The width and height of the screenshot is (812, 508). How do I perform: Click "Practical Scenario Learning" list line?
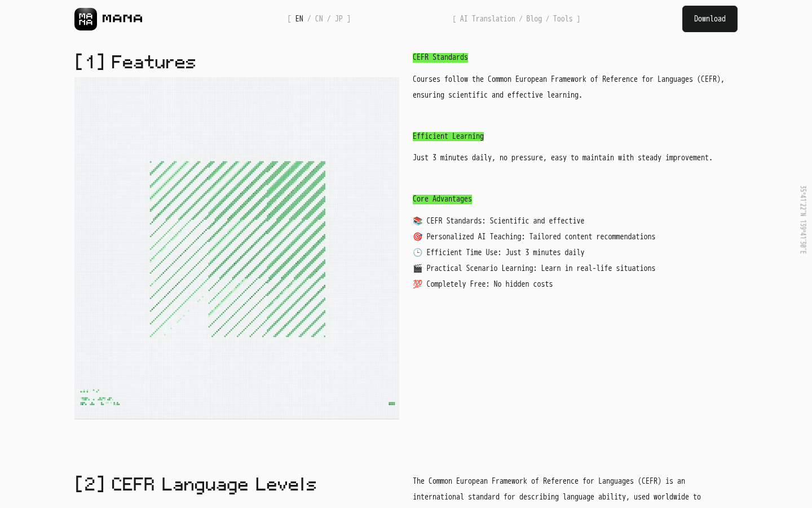tap(541, 268)
